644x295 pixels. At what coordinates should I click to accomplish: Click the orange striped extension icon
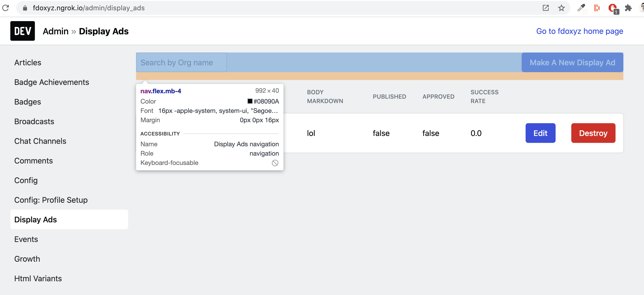(x=597, y=8)
